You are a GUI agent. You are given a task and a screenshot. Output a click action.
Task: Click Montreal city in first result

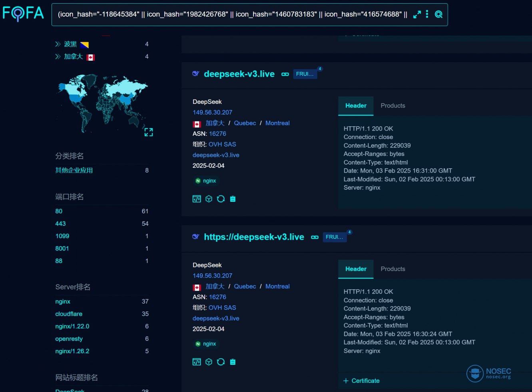click(277, 123)
